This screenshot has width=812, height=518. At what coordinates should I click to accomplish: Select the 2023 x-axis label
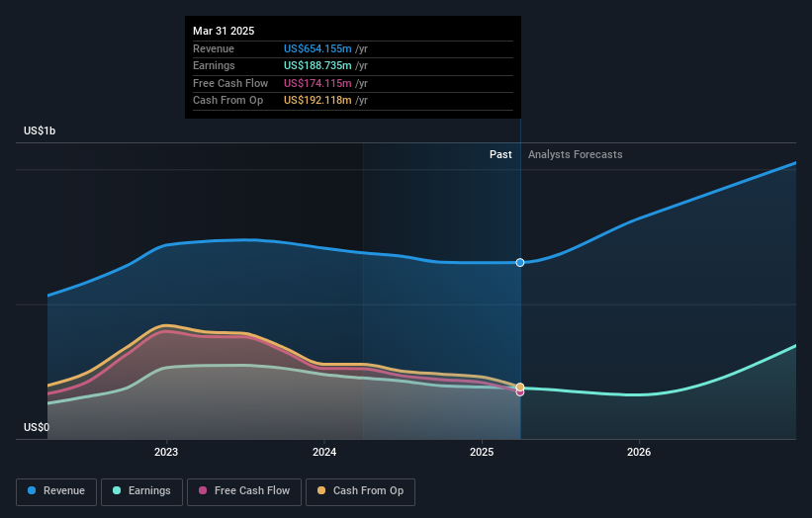(x=166, y=453)
